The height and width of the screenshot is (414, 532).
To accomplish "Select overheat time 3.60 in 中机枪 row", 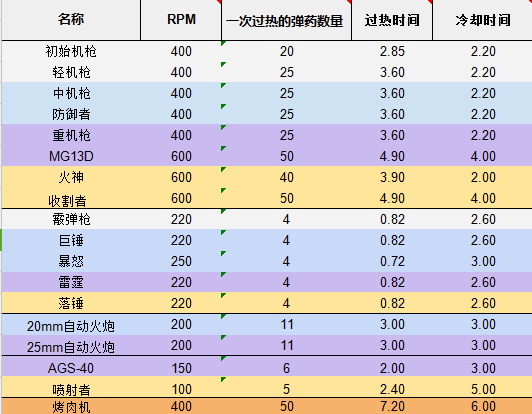I will (x=392, y=93).
